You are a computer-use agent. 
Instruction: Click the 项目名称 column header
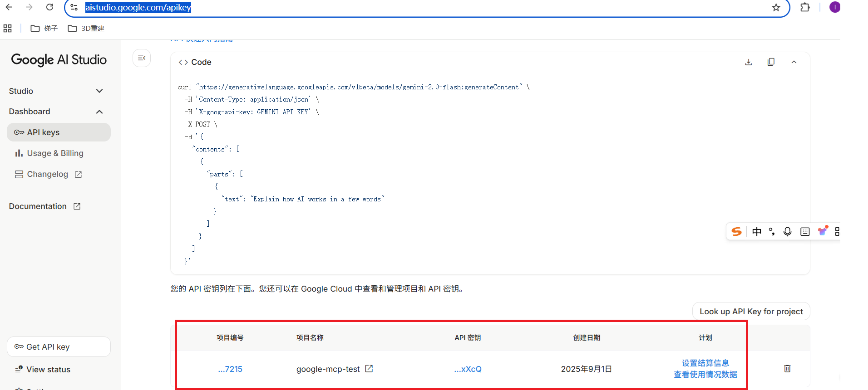click(x=310, y=338)
